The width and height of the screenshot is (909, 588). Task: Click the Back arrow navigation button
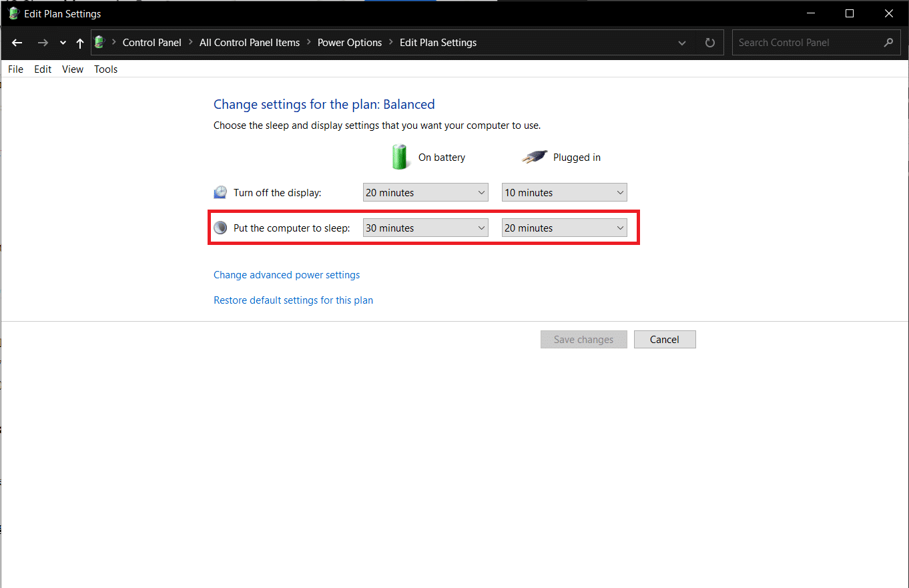point(17,43)
